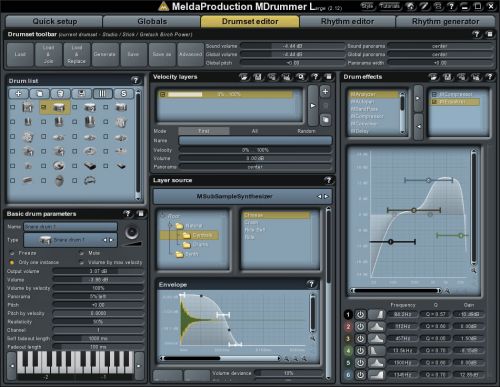
Task: Click the Generate button in Drumset toolbar
Action: pyautogui.click(x=104, y=54)
